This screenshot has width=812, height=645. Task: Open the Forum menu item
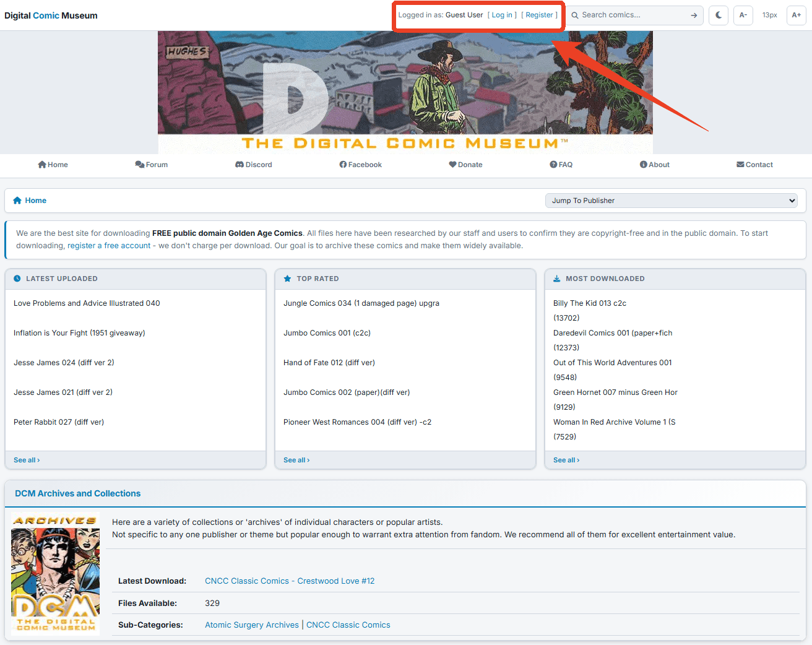(x=152, y=165)
